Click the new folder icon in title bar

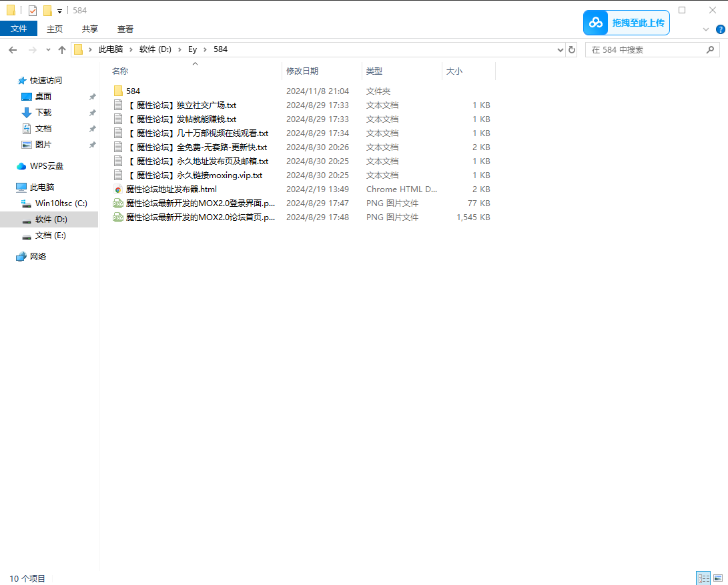click(47, 10)
